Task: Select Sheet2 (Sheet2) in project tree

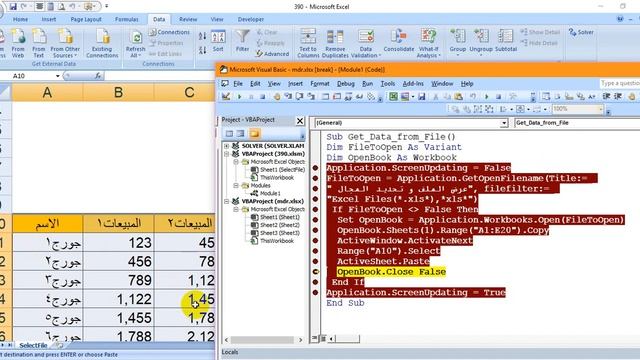Action: point(280,225)
